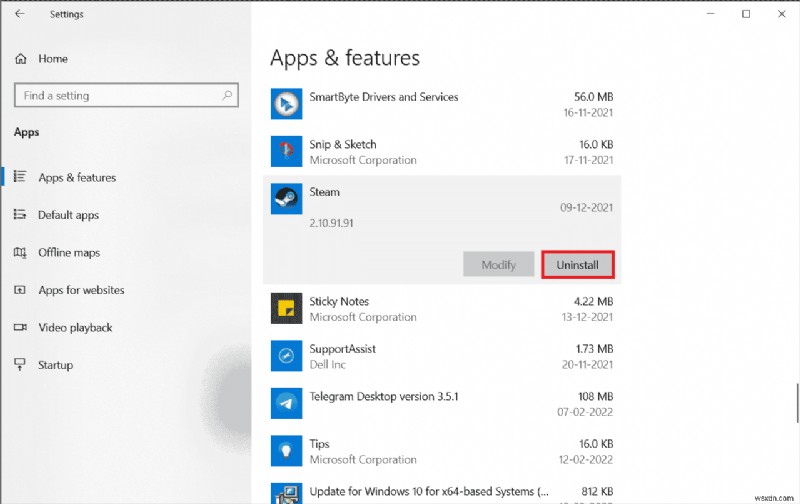Select the Offline maps sidebar icon

19,252
